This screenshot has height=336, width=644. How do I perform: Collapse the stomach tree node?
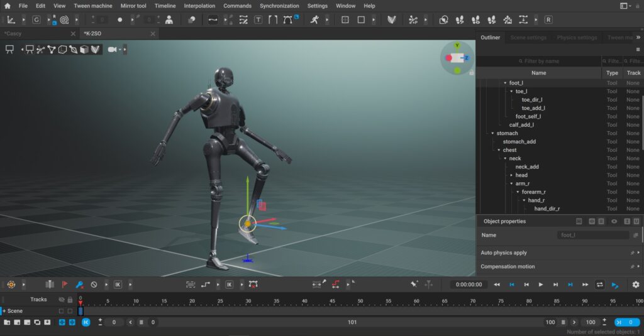click(492, 133)
